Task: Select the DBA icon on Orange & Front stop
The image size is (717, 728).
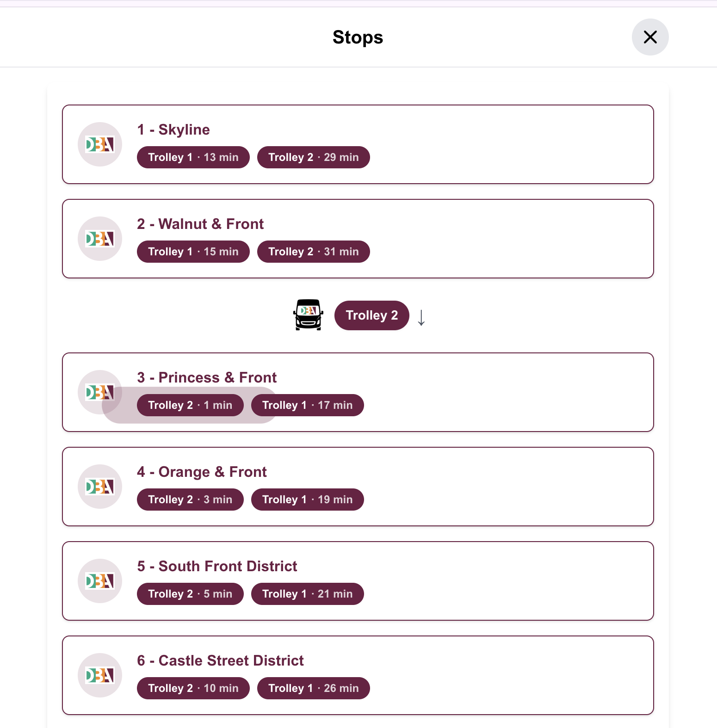Action: click(x=99, y=486)
